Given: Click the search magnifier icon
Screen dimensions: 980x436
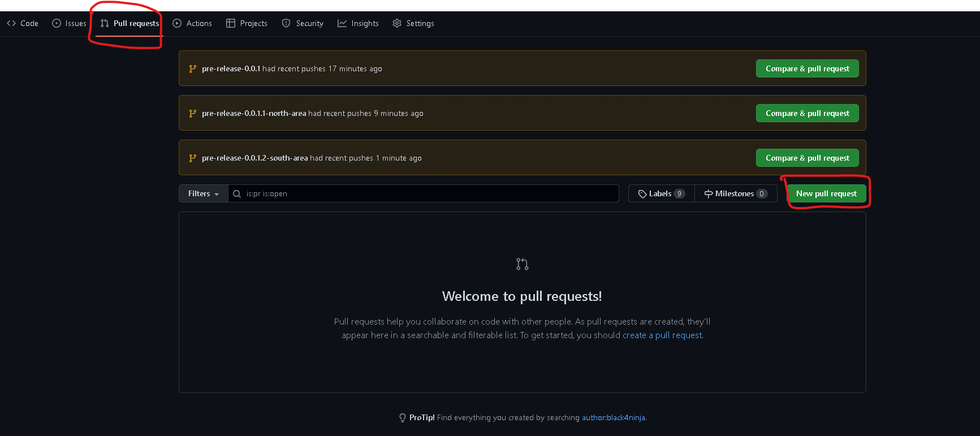Looking at the screenshot, I should (237, 193).
